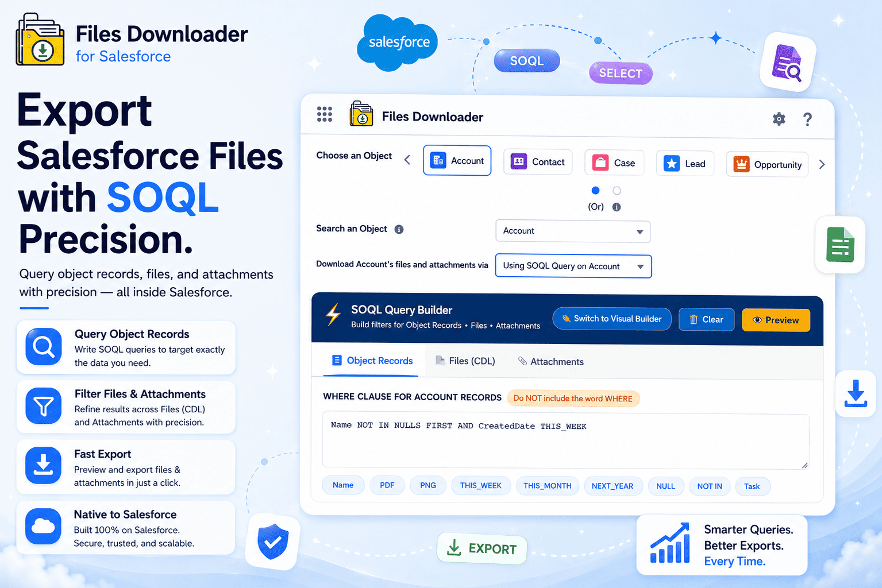The image size is (882, 588).
Task: Click the Files Downloader logo at top left
Action: [40, 40]
